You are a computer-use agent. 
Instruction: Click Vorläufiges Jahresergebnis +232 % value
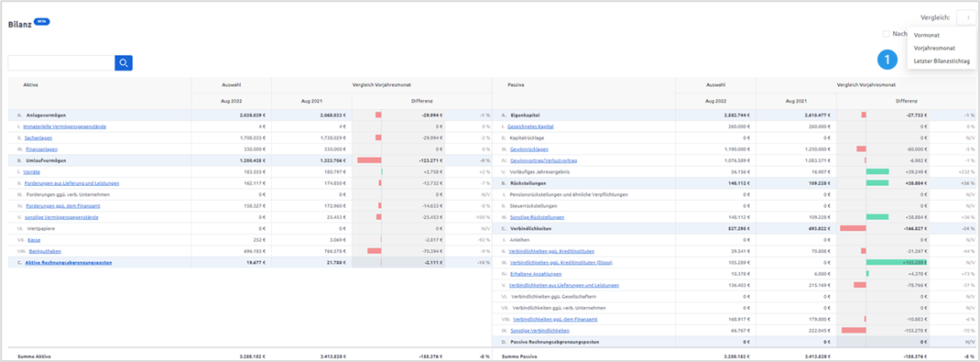[x=966, y=172]
